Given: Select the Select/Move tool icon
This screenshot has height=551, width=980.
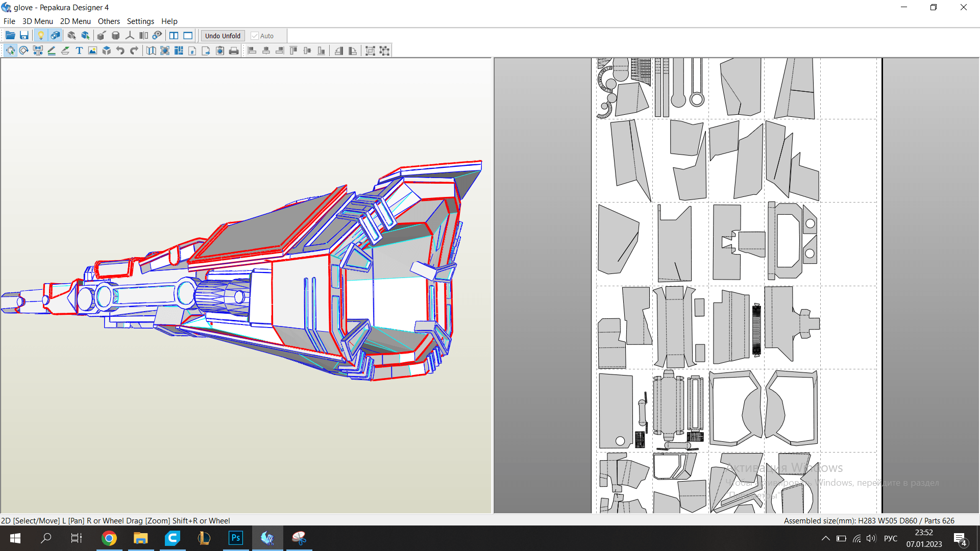Looking at the screenshot, I should (10, 51).
